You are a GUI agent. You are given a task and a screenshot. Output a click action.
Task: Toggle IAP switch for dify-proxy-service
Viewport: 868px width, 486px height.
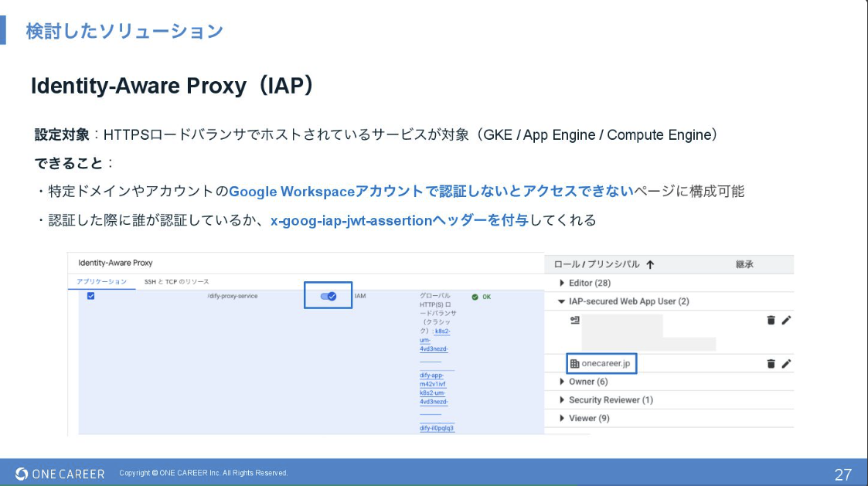(x=328, y=296)
